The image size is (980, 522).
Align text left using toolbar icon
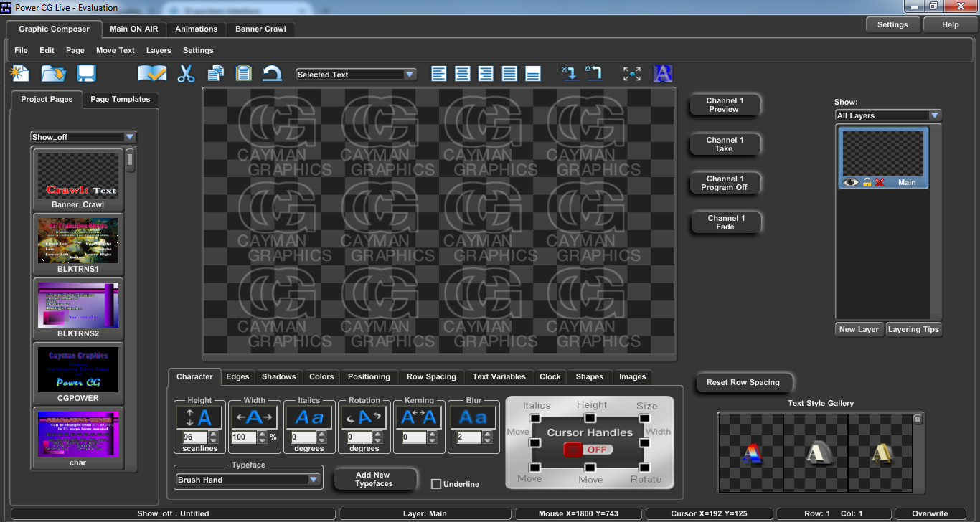click(x=438, y=73)
